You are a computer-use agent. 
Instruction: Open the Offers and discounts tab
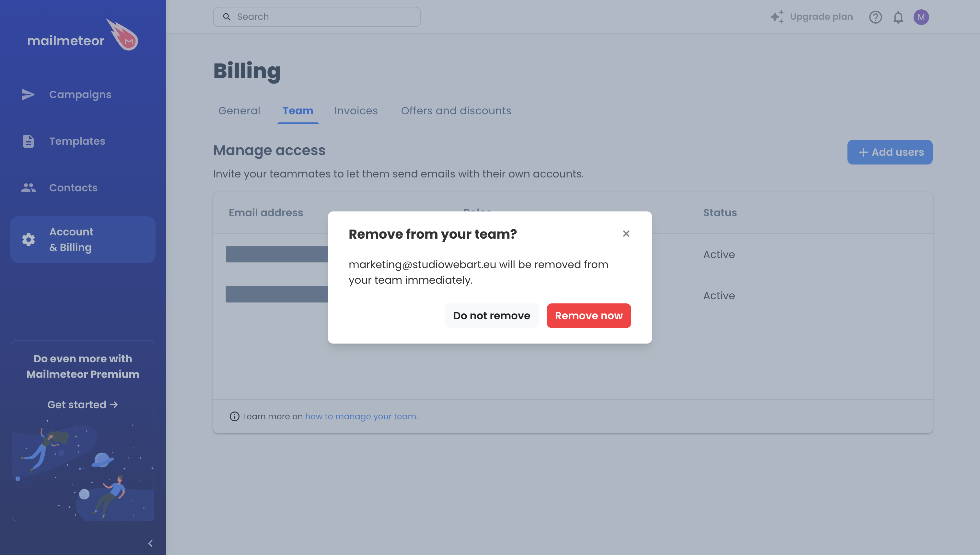point(456,110)
